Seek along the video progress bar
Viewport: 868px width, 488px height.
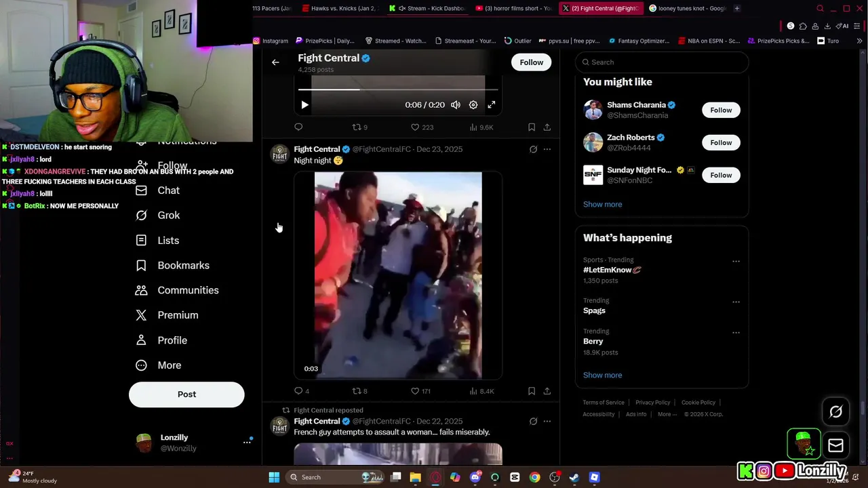(x=398, y=89)
